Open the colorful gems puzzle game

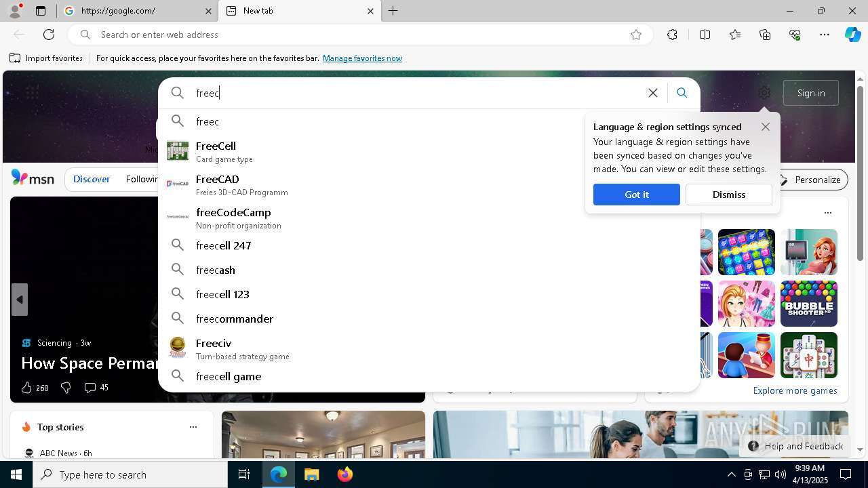(747, 252)
